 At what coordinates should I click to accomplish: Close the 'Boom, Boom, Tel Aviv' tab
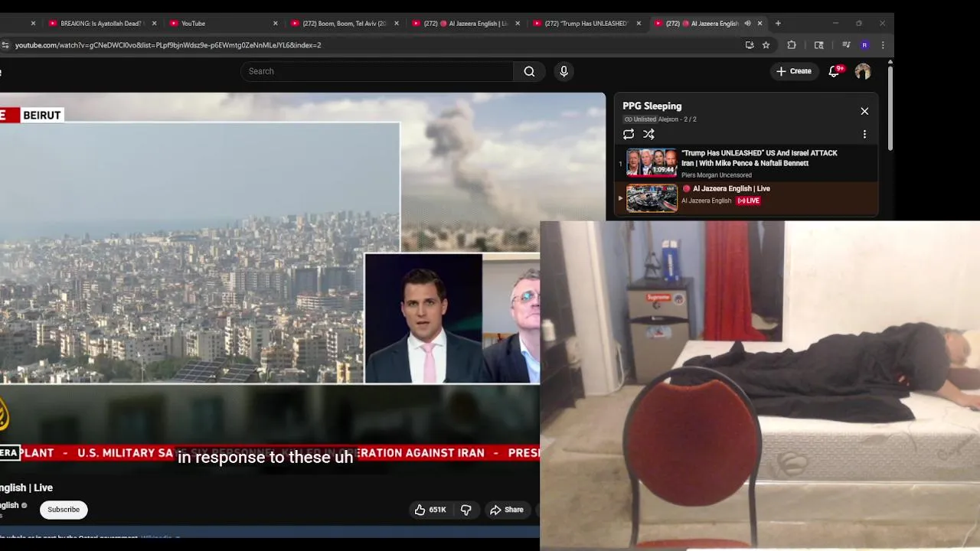(x=397, y=24)
